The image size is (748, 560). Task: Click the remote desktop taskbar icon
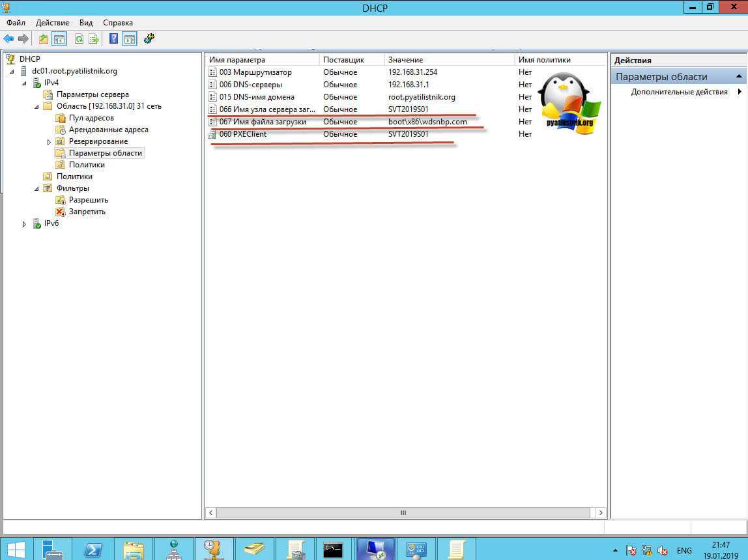pos(375,550)
